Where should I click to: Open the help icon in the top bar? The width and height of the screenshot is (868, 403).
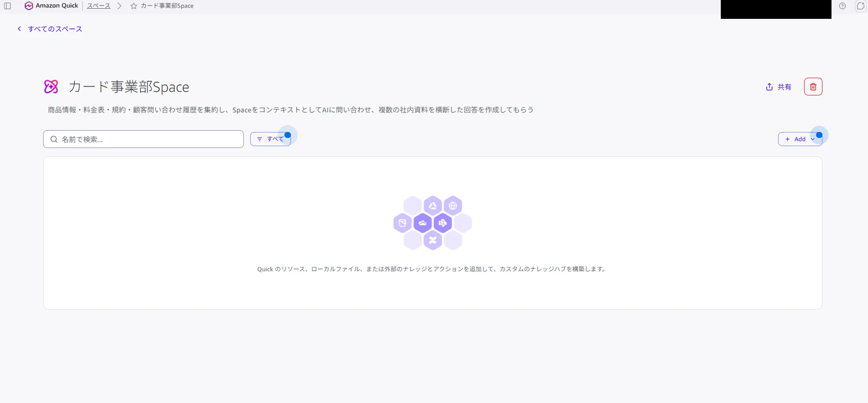[x=842, y=6]
